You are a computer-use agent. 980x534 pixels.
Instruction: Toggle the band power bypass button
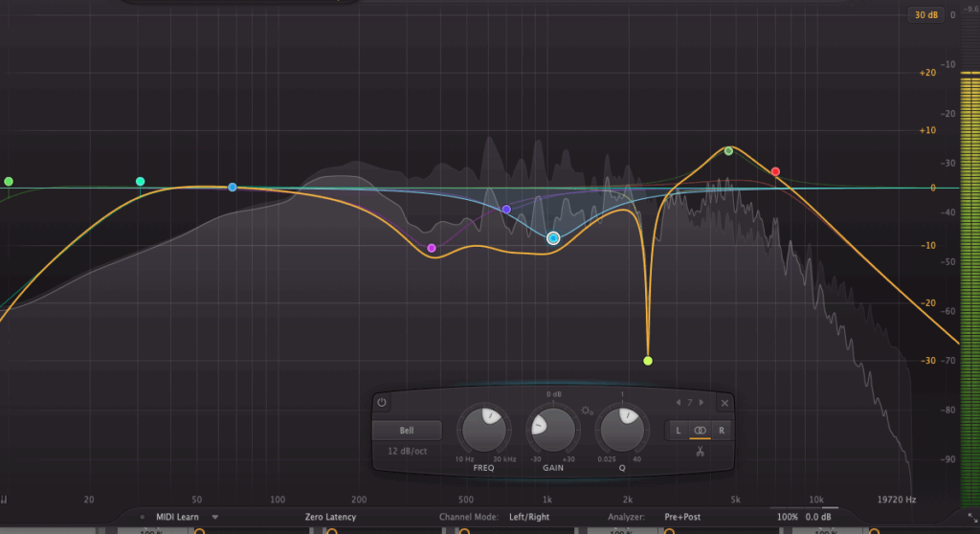point(381,403)
